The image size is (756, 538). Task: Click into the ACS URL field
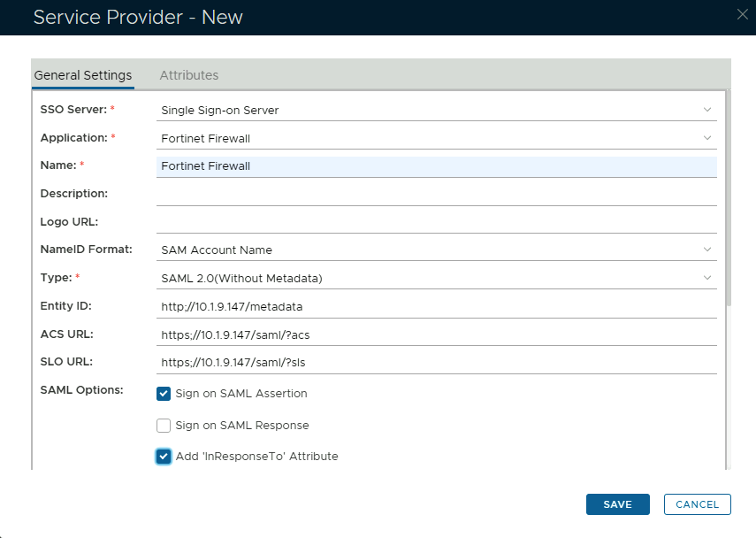pyautogui.click(x=436, y=334)
